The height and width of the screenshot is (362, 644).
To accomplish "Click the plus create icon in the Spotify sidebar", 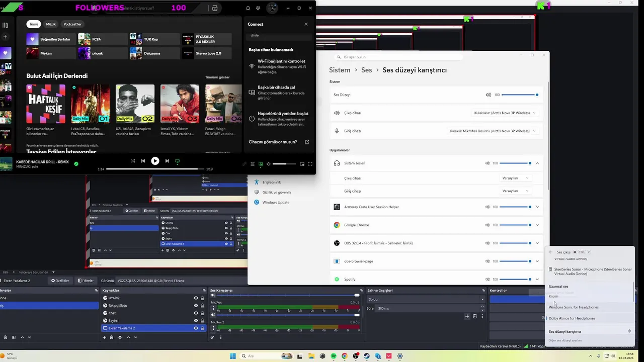I will 6,37.
